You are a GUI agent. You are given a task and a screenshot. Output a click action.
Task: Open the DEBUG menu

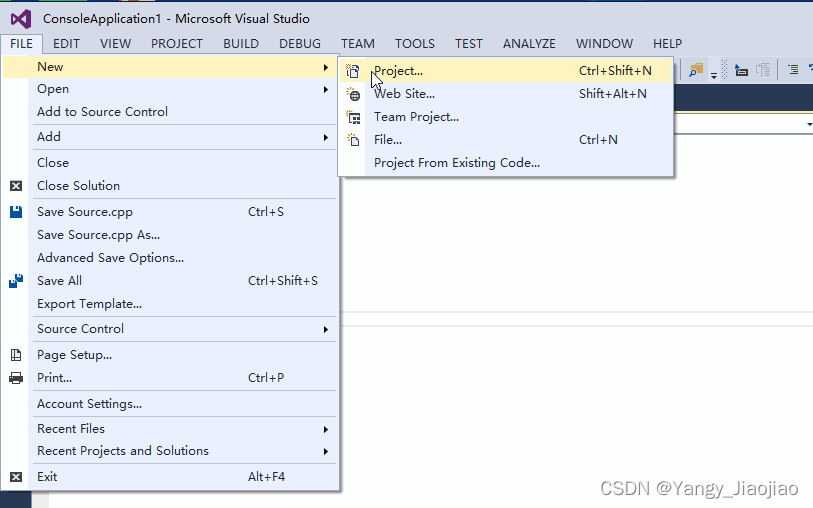[300, 44]
